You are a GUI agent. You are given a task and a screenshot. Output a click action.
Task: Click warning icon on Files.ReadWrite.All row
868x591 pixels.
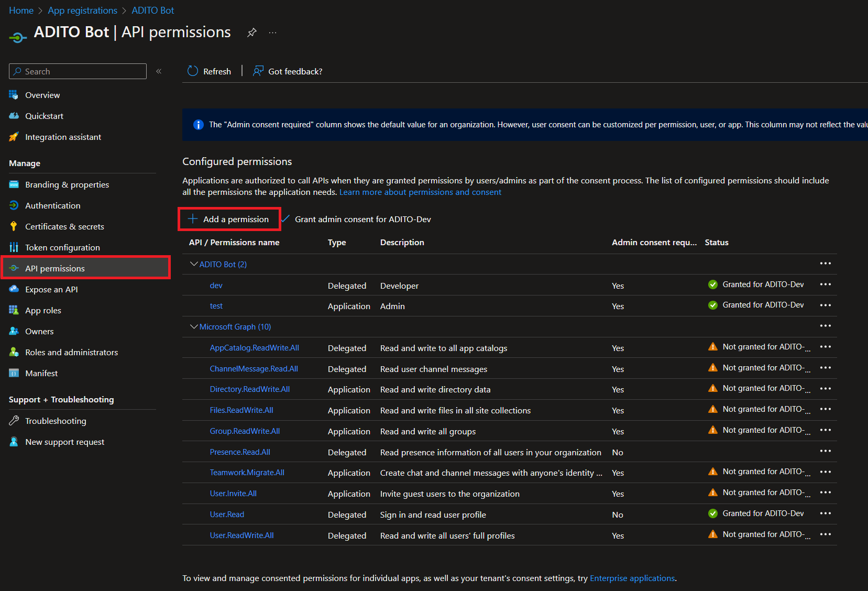[713, 409]
